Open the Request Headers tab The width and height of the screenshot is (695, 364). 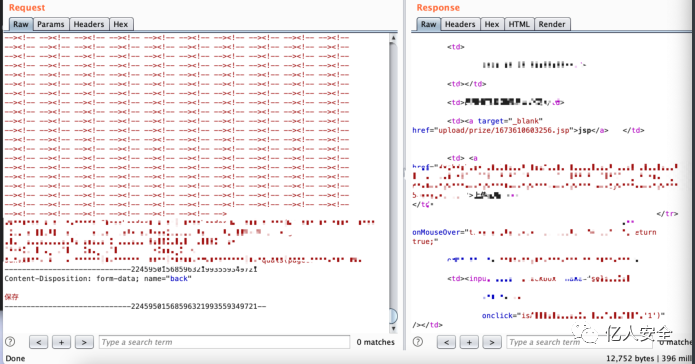coord(89,24)
